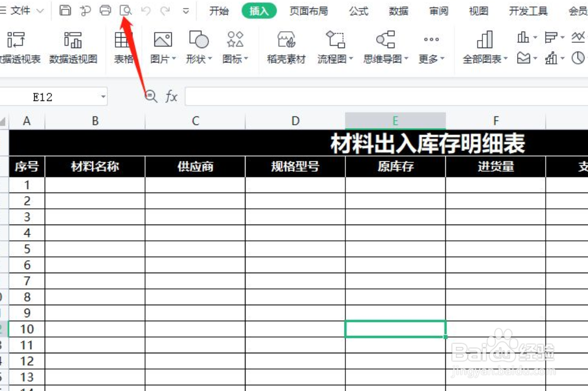Switch to the 数据 (Data) ribbon tab
The width and height of the screenshot is (588, 391).
[x=399, y=10]
